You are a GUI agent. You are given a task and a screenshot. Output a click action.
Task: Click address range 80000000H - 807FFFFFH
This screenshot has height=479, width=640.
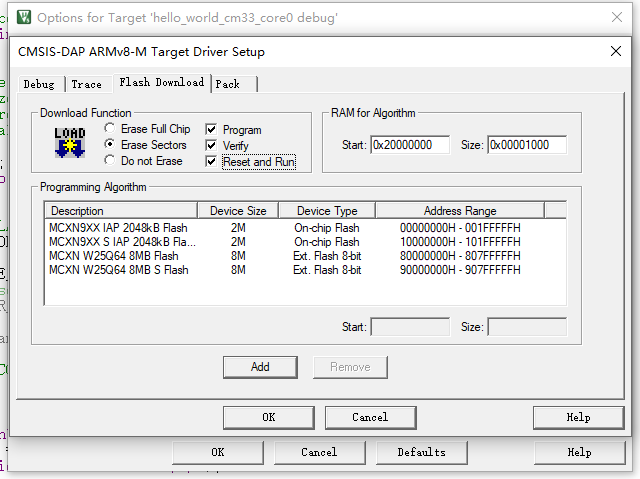coord(460,256)
